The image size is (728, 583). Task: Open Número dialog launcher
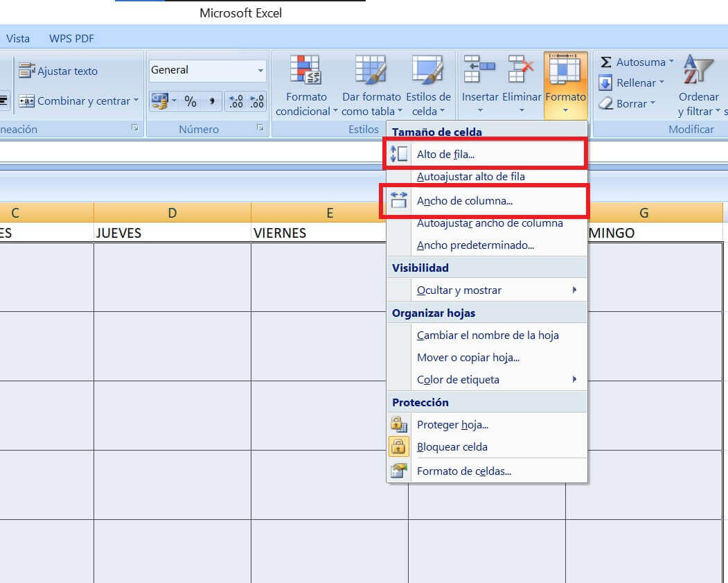[260, 128]
